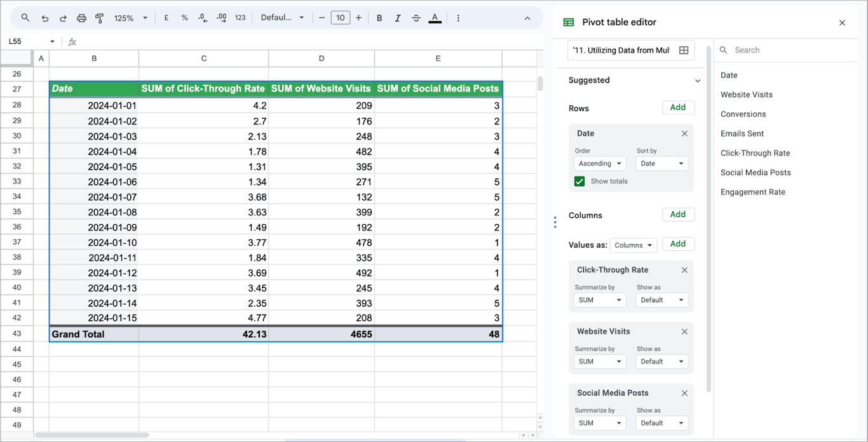
Task: Open Social Media Posts Show as dropdown
Action: [661, 423]
